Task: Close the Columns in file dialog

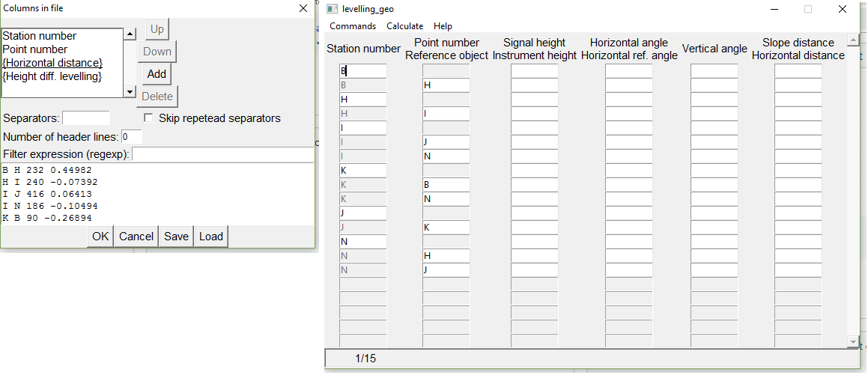Action: (x=303, y=8)
